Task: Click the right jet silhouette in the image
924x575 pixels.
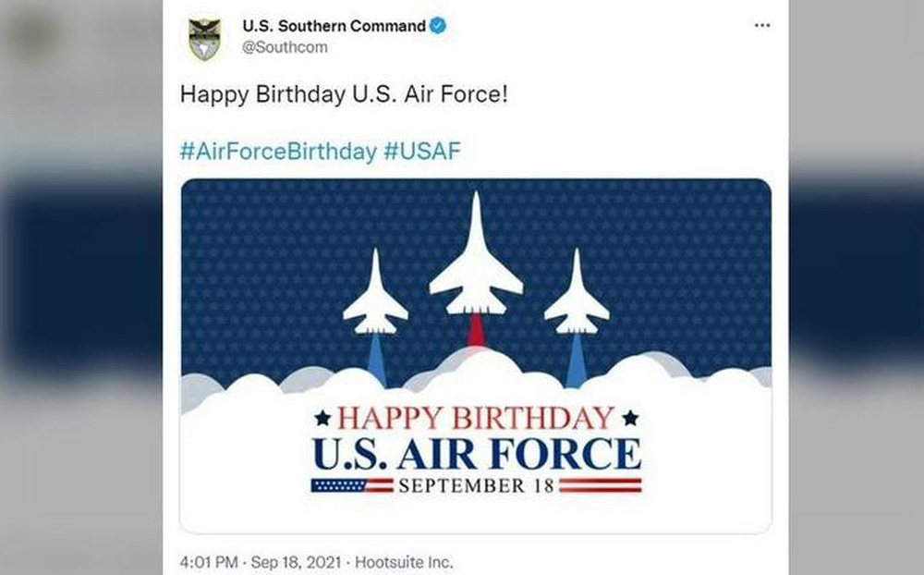Action: click(x=577, y=296)
